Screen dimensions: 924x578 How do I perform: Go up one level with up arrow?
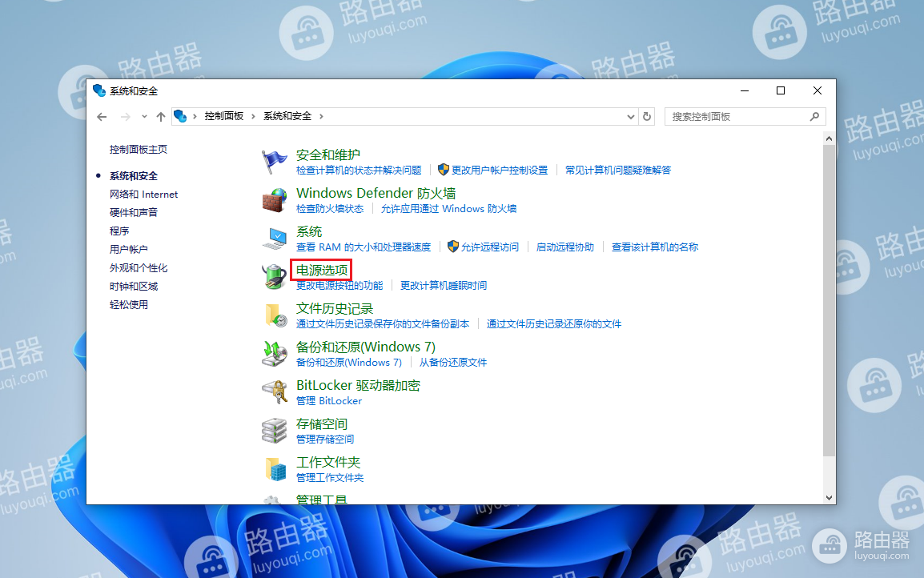tap(161, 117)
